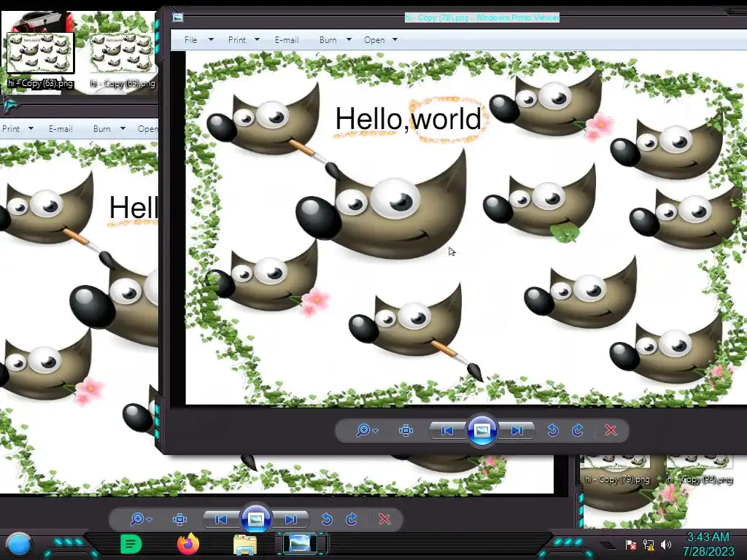The width and height of the screenshot is (747, 560).
Task: Rotate counterclockwise in background Photo Viewer
Action: [327, 519]
